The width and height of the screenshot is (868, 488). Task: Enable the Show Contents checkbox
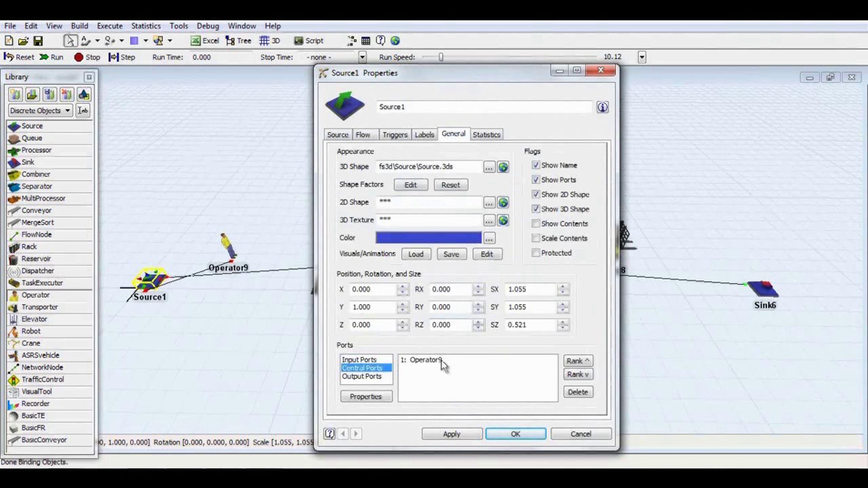point(536,224)
